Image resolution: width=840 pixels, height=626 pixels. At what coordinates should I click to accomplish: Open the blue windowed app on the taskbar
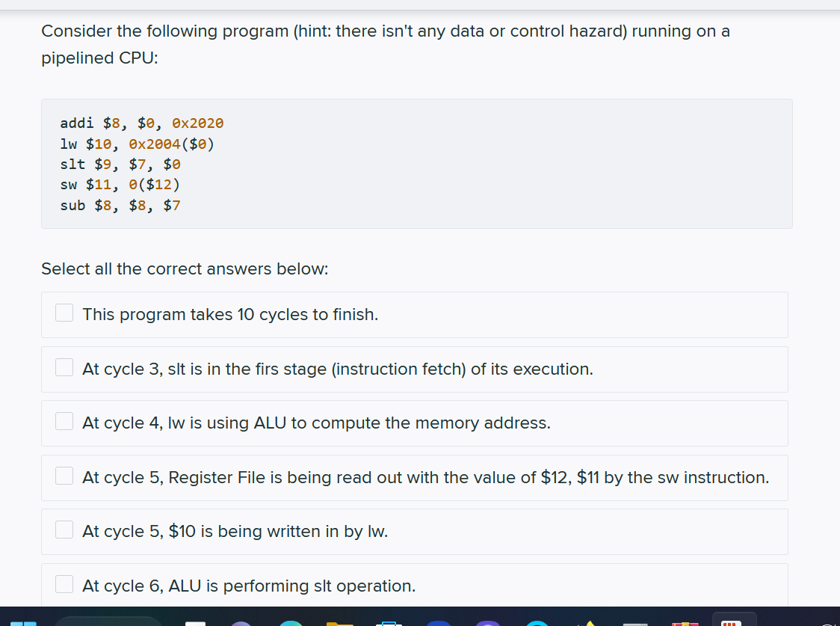388,623
